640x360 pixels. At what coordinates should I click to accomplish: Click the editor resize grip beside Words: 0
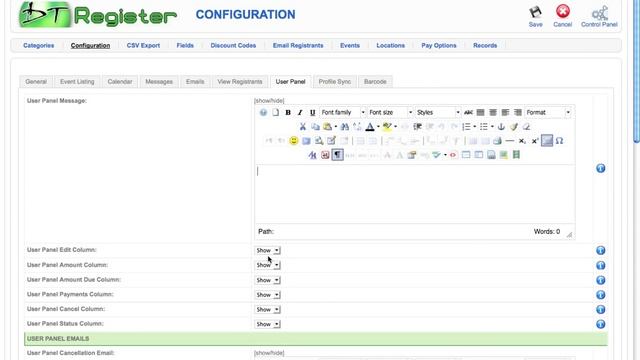pyautogui.click(x=569, y=234)
